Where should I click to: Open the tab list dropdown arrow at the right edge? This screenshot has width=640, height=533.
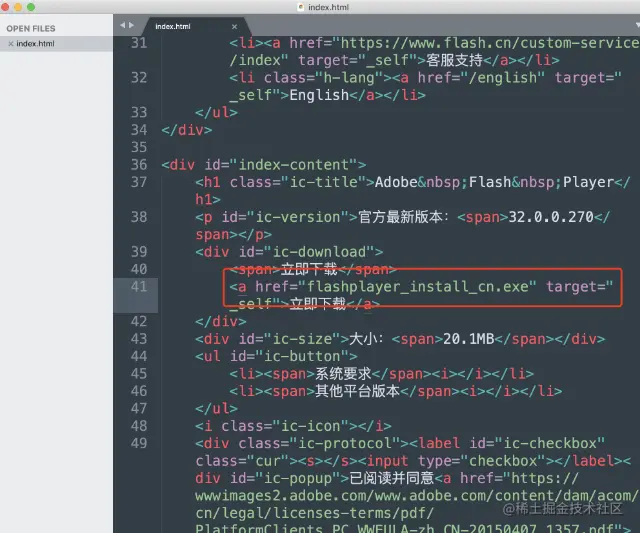(x=637, y=25)
